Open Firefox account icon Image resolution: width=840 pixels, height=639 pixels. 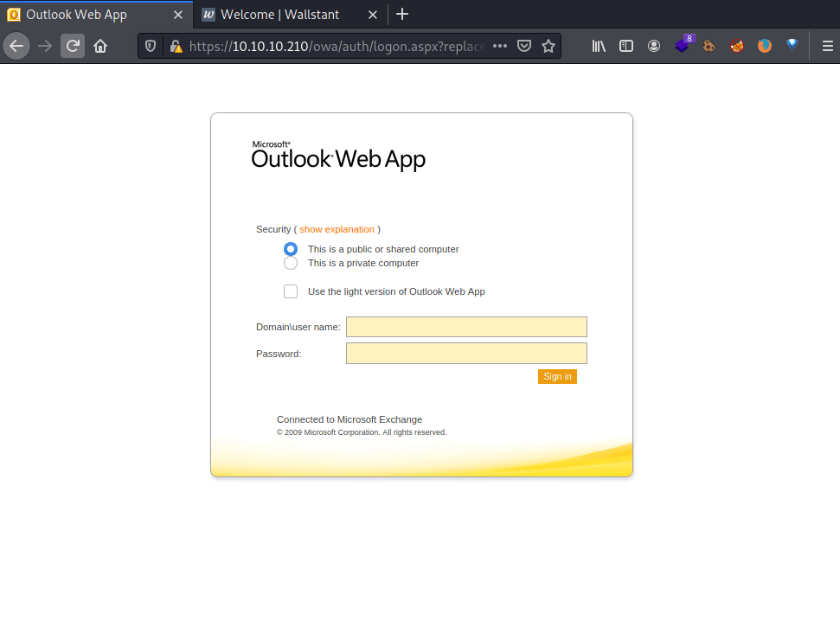click(x=653, y=46)
